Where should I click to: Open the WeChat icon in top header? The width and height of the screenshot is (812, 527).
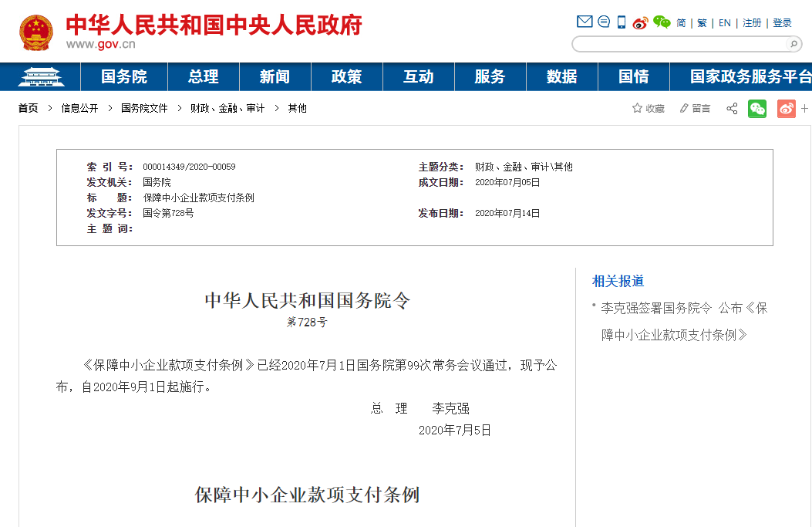(x=662, y=22)
